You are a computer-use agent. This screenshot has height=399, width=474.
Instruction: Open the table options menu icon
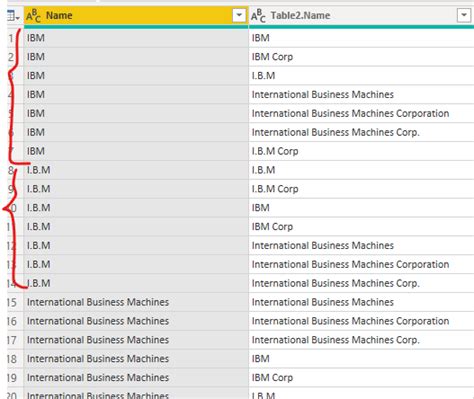(13, 16)
